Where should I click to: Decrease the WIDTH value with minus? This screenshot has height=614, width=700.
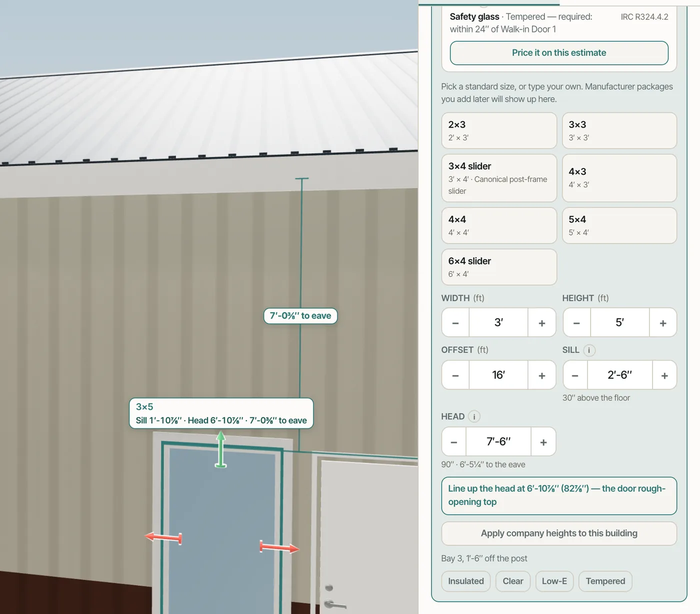coord(455,323)
